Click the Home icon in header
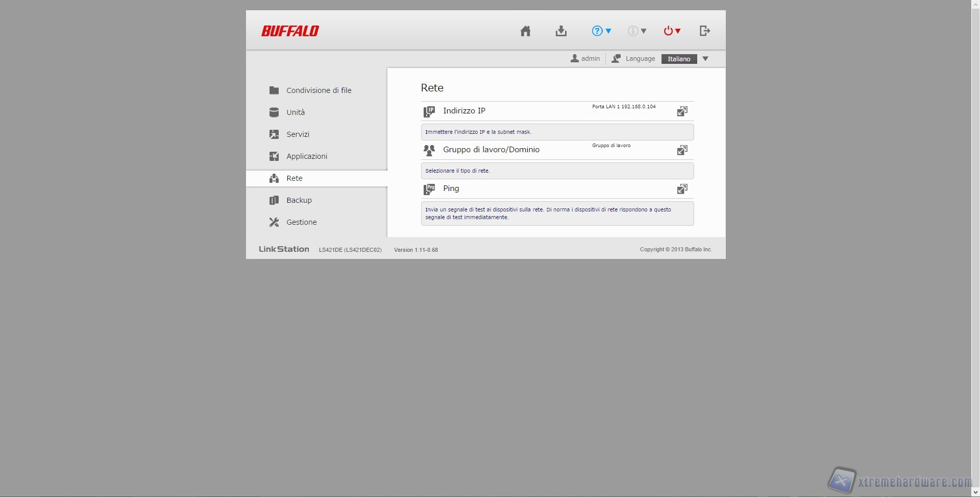Viewport: 980px width, 497px height. click(x=525, y=31)
